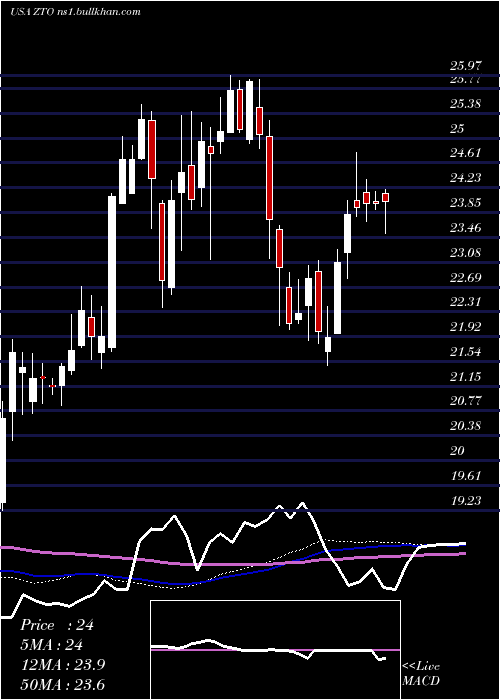Click the 20.77 price level label

[x=466, y=401]
